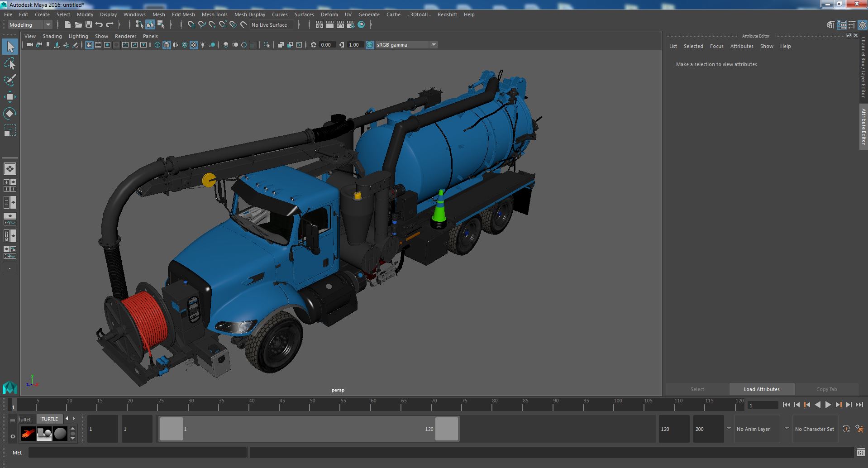The width and height of the screenshot is (868, 468).
Task: Show Modeling Toolkit icon at top right
Action: (x=831, y=25)
